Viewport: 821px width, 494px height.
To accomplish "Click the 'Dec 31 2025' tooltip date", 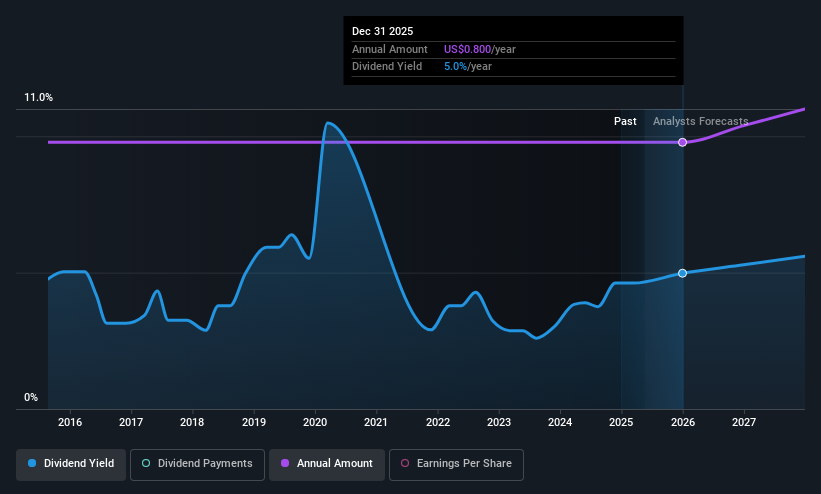I will pyautogui.click(x=382, y=31).
